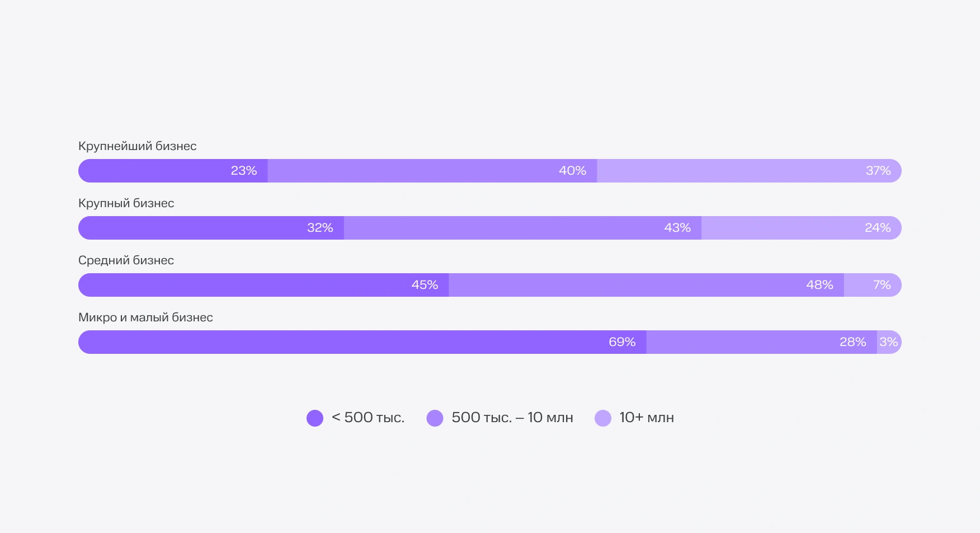Choose the 69% segment of the bottom bar
The image size is (980, 533).
coord(362,342)
